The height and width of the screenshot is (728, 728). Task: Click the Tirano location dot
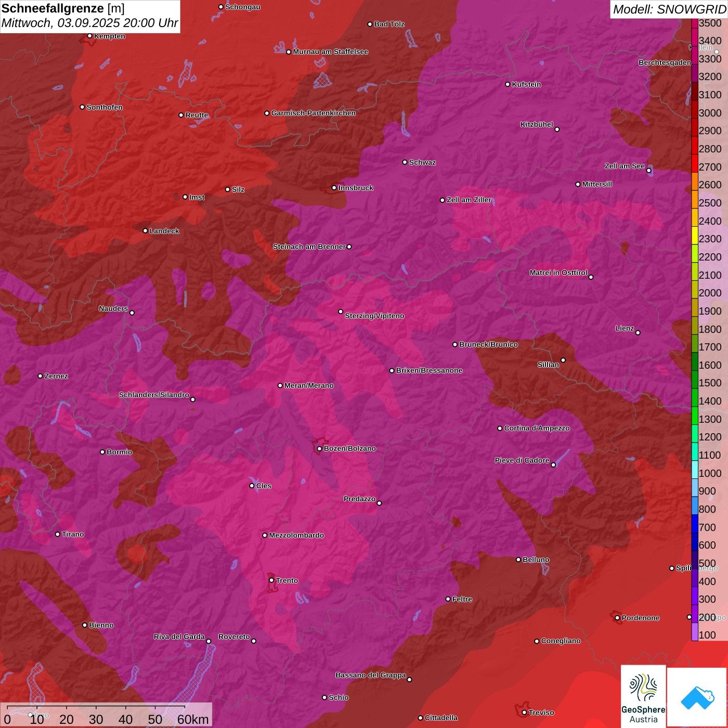58,534
